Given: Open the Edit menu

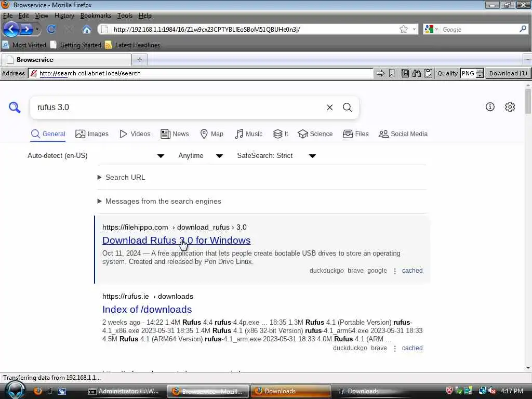Looking at the screenshot, I should pos(23,16).
